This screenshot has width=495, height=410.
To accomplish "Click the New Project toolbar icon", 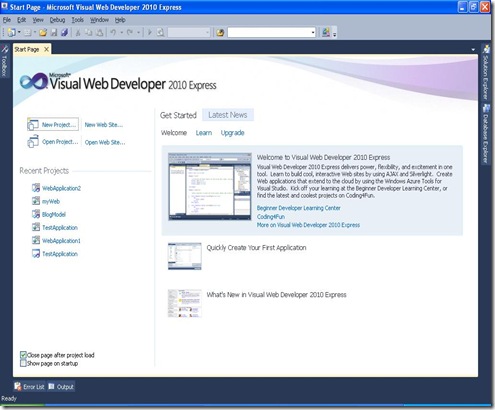I will pos(11,32).
